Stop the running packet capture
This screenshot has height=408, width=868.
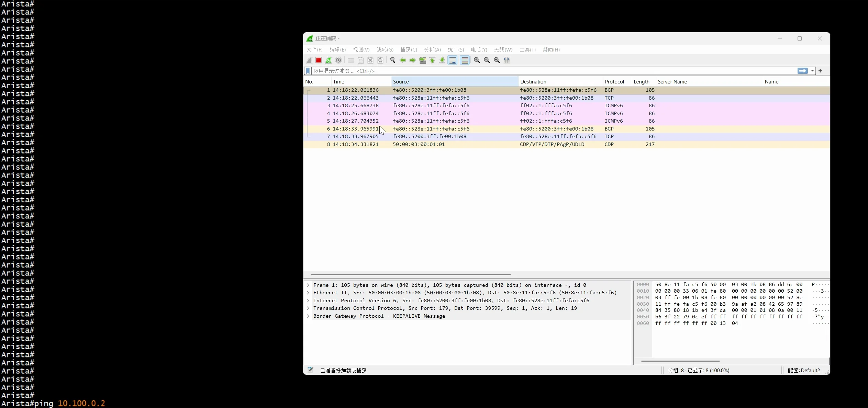click(319, 60)
